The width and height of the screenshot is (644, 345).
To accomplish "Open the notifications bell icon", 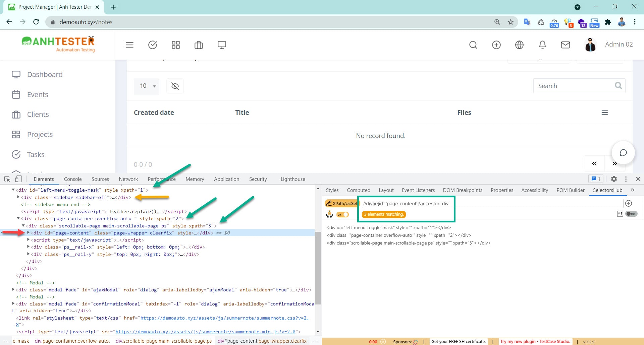I will pos(542,45).
